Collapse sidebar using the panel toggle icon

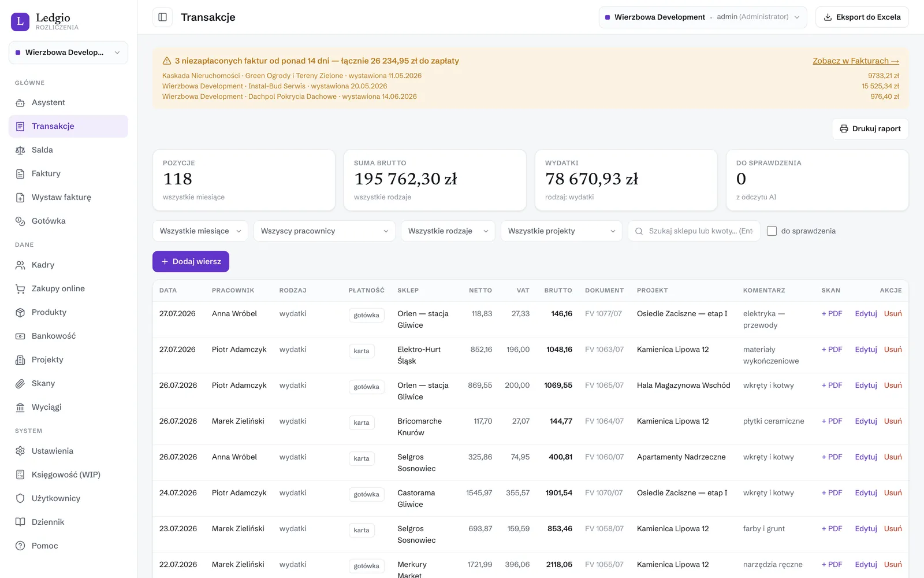click(162, 17)
